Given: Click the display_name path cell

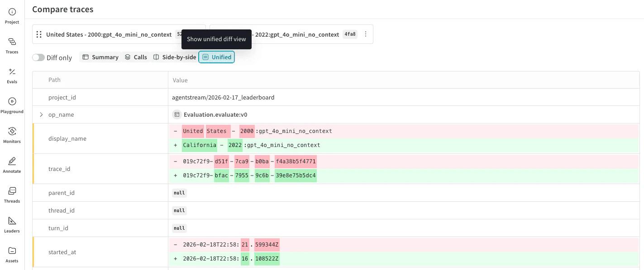Looking at the screenshot, I should tap(100, 138).
